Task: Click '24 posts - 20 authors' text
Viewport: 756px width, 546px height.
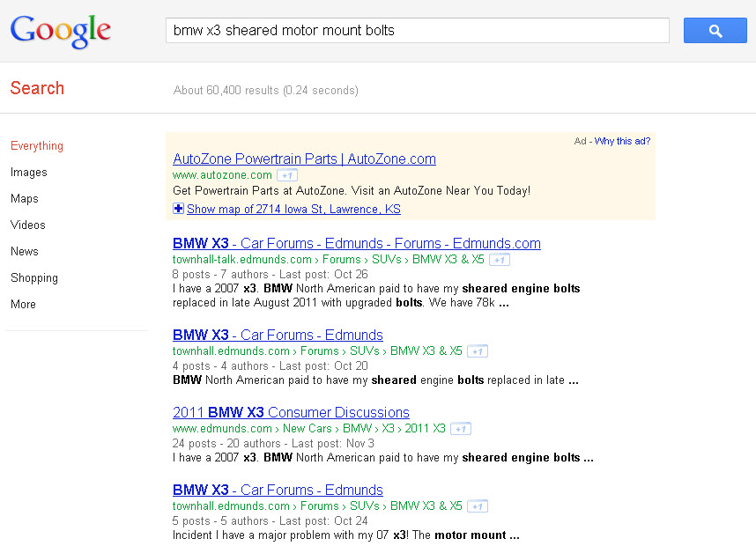Action: [x=226, y=443]
